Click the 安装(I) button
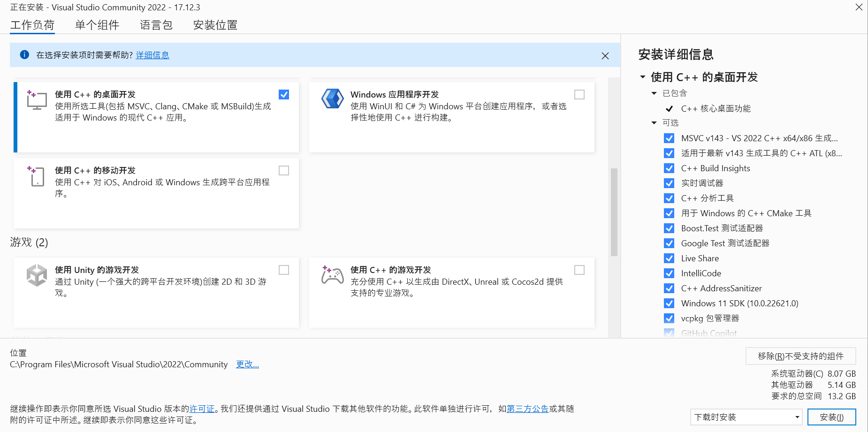The image size is (868, 432). [x=831, y=417]
